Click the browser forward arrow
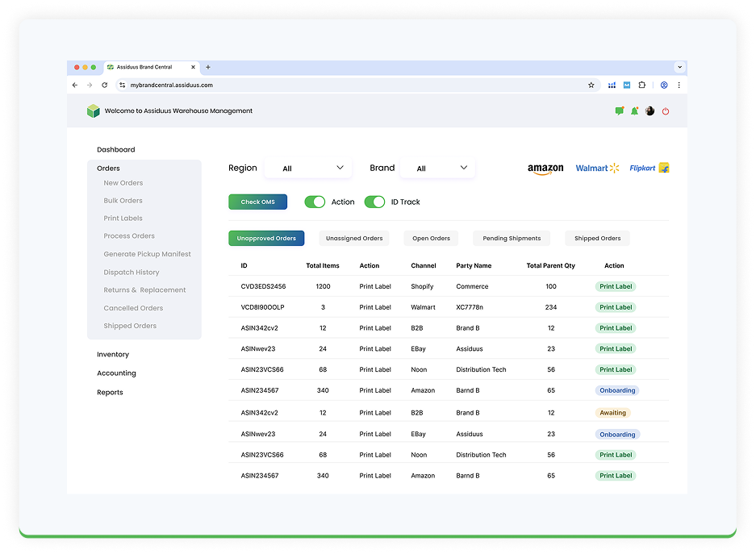The image size is (756, 554). [x=90, y=85]
